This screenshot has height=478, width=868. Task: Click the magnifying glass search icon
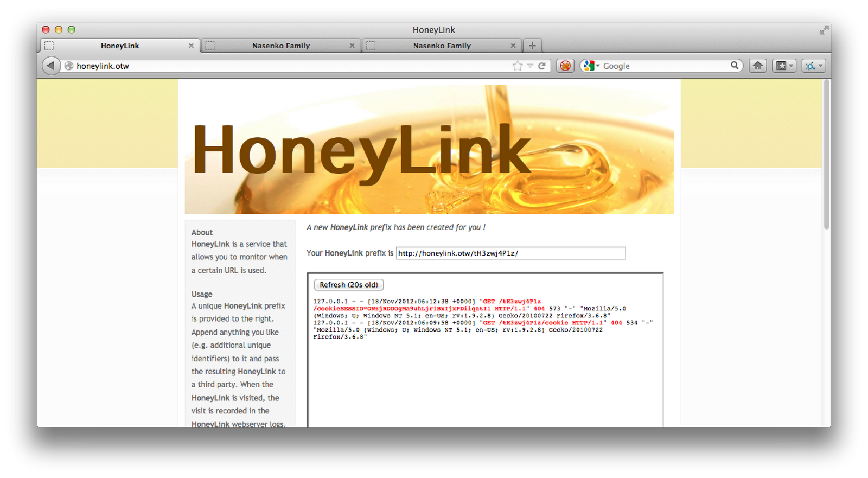(x=735, y=65)
